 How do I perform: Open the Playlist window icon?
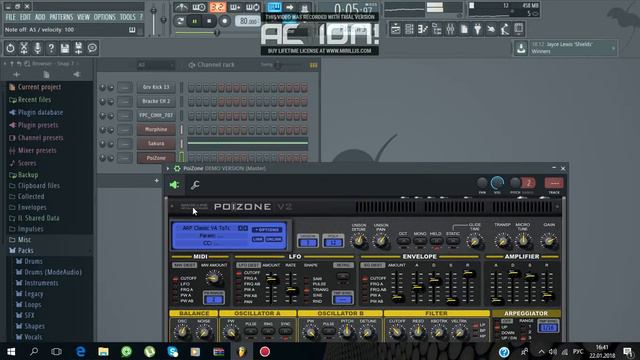pos(396,29)
